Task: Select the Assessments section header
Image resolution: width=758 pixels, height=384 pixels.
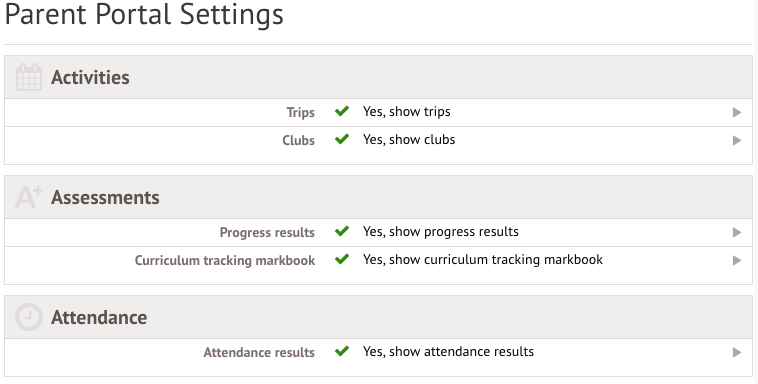Action: 379,197
